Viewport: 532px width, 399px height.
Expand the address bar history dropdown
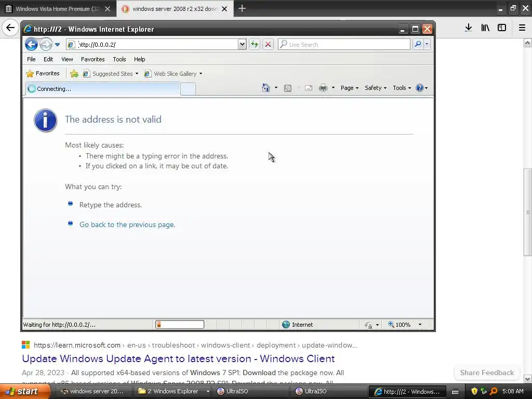242,45
